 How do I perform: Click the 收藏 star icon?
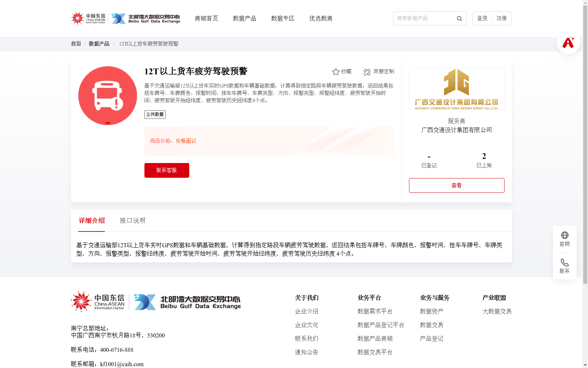point(336,72)
